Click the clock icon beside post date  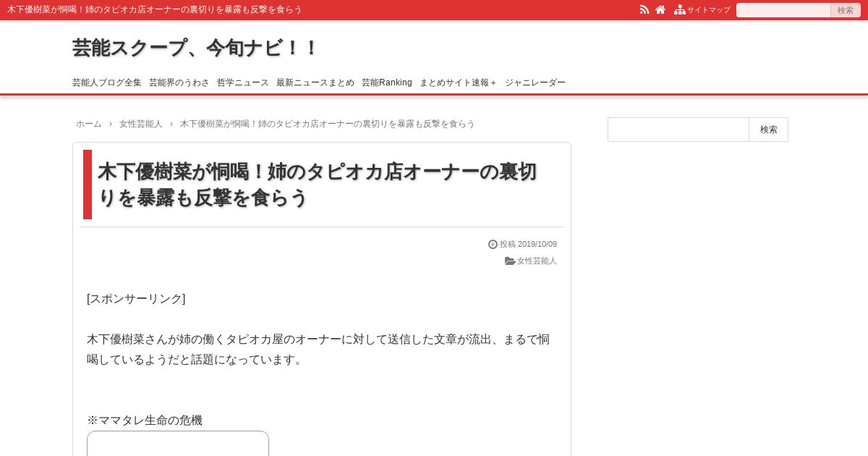(493, 245)
